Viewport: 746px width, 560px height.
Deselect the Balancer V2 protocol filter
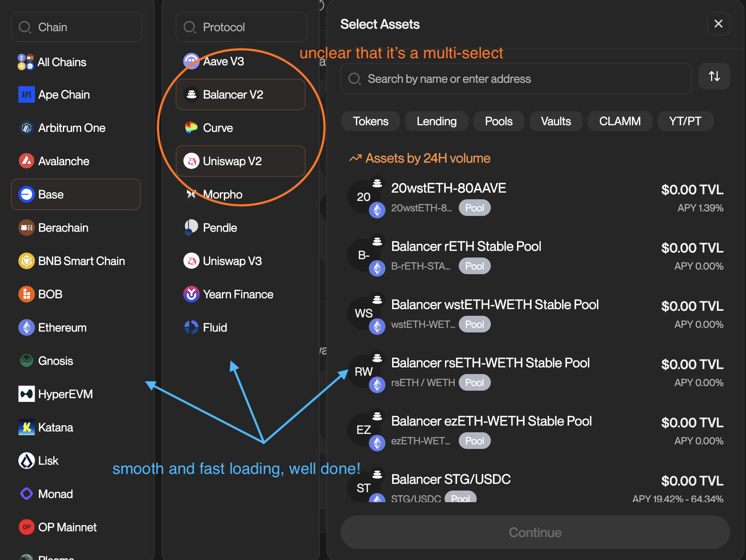pos(241,94)
